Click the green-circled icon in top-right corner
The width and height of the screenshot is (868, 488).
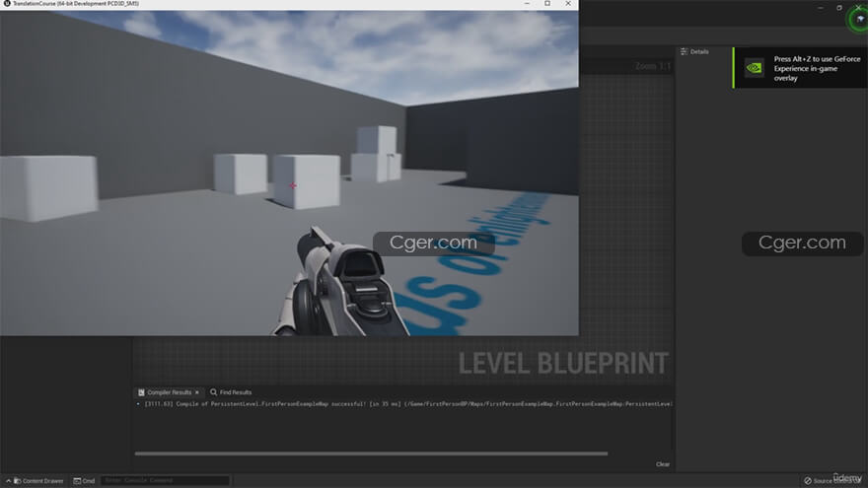coord(858,18)
